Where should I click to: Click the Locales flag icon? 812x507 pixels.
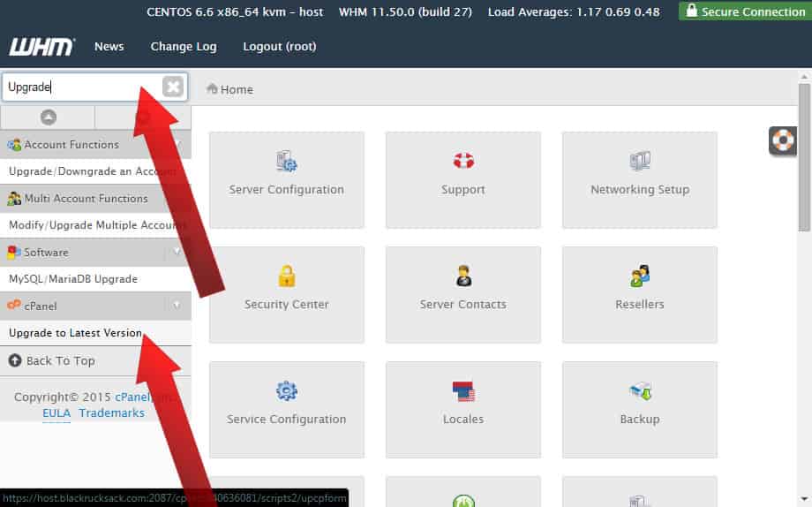coord(463,391)
